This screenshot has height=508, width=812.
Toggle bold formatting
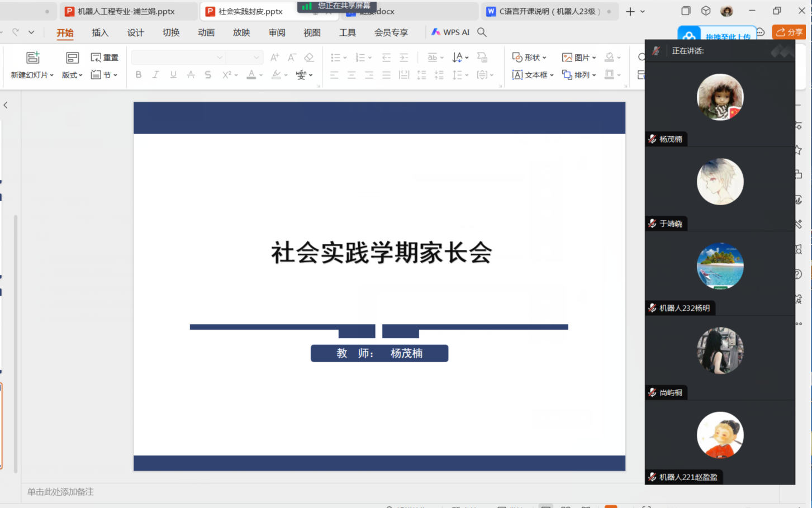coord(139,75)
